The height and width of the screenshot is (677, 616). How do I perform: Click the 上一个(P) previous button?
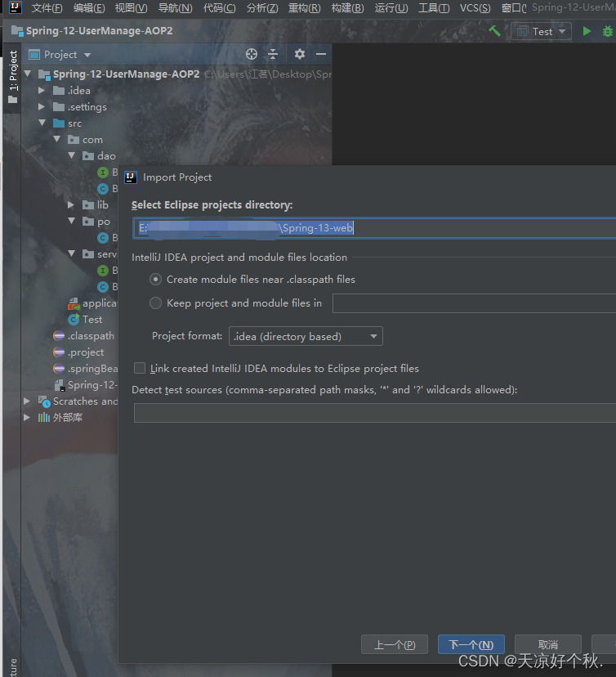395,644
